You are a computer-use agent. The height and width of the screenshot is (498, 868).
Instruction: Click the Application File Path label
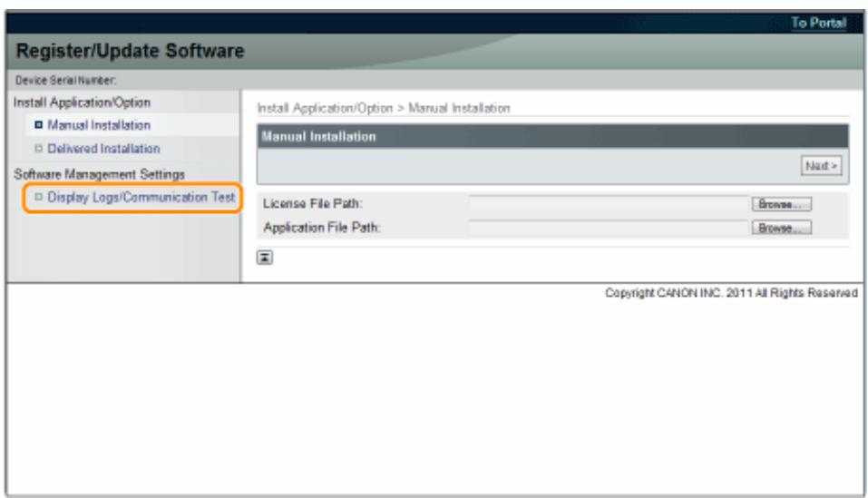[x=322, y=228]
